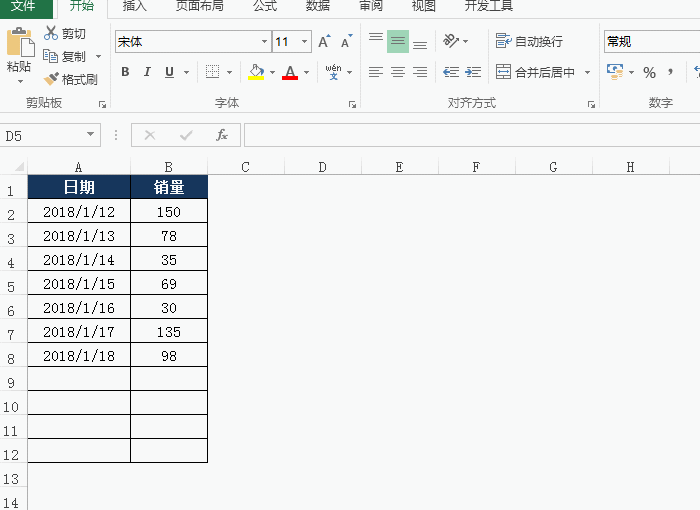This screenshot has height=510, width=700.
Task: Decrease the indent level
Action: point(451,71)
